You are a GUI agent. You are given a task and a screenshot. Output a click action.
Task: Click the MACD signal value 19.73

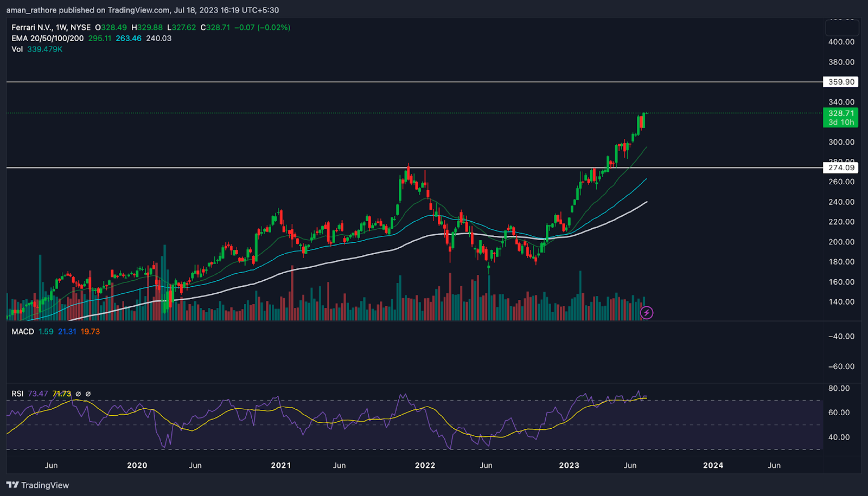[90, 331]
